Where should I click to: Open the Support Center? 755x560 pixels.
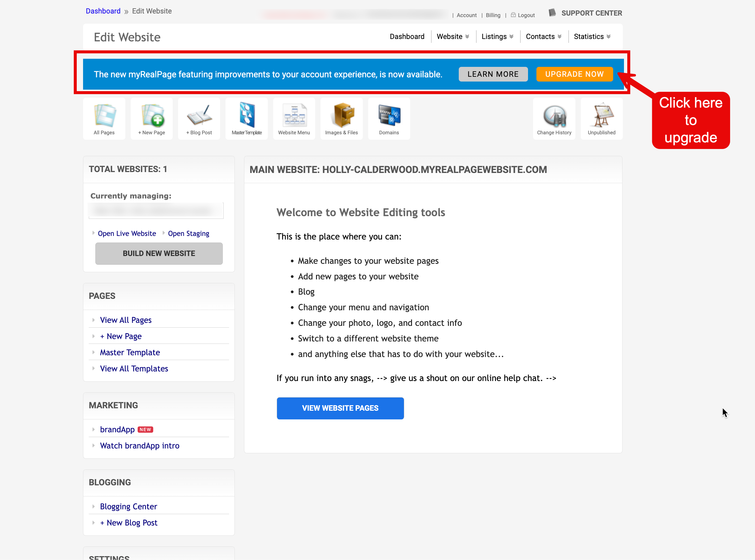click(x=592, y=13)
